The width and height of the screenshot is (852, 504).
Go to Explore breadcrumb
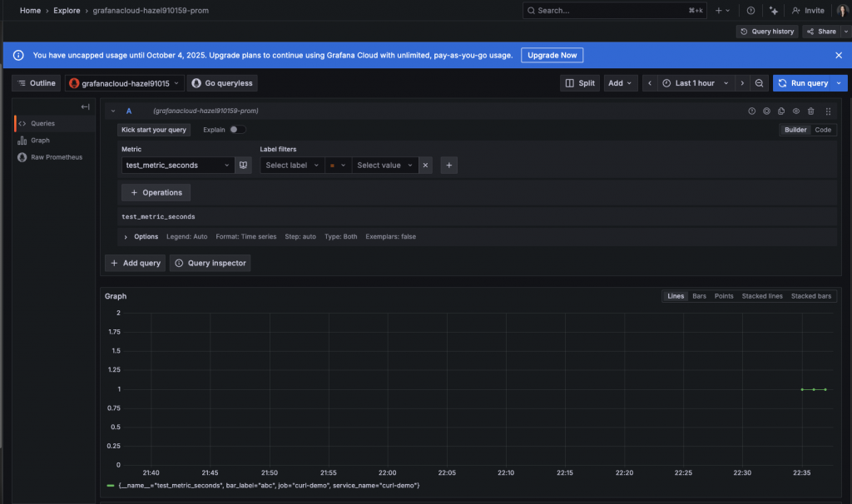click(x=67, y=10)
